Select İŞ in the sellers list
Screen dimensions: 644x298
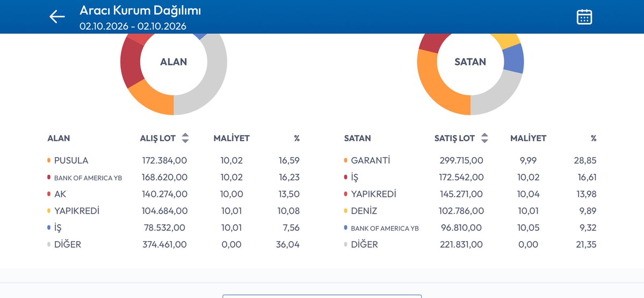471,178
